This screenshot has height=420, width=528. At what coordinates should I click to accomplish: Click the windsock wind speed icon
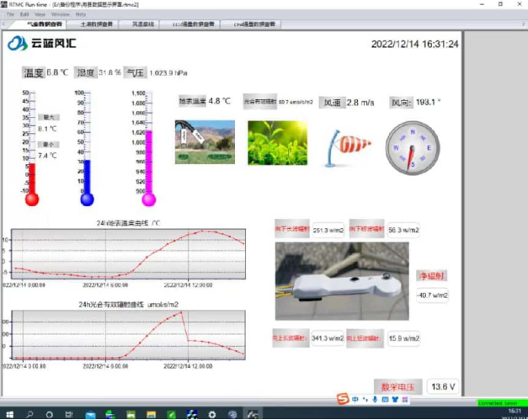click(347, 148)
